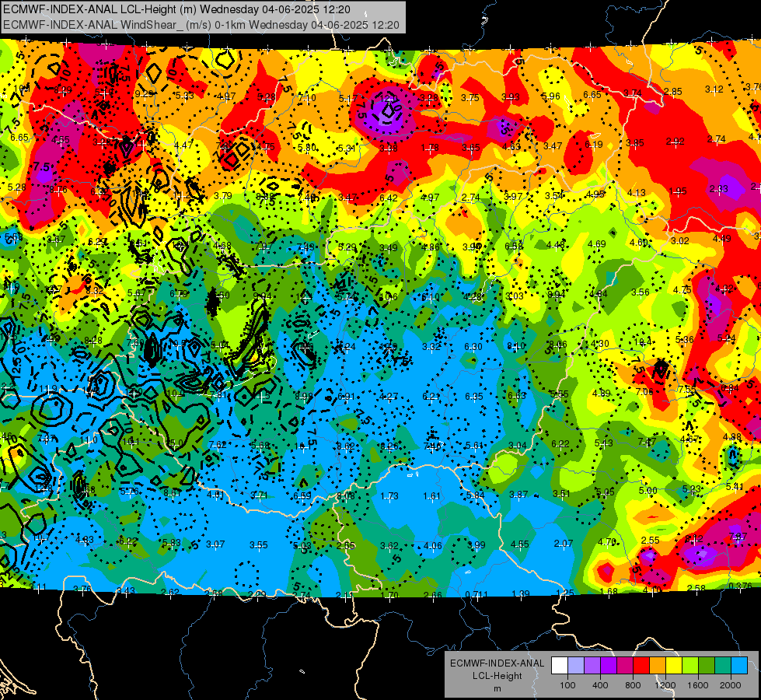Click the map value 6.19
The image size is (761, 700).
[x=594, y=144]
